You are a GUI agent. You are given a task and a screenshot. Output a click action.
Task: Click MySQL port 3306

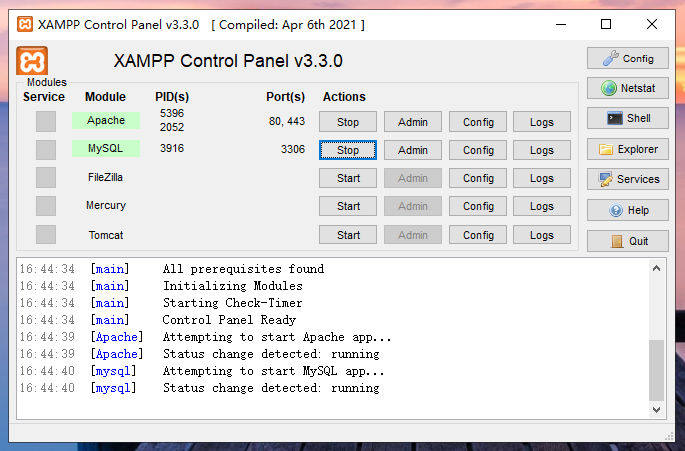pos(293,149)
